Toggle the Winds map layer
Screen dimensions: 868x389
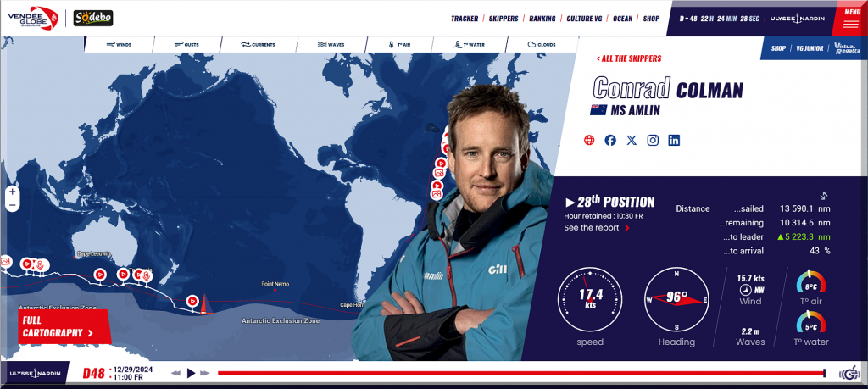119,45
